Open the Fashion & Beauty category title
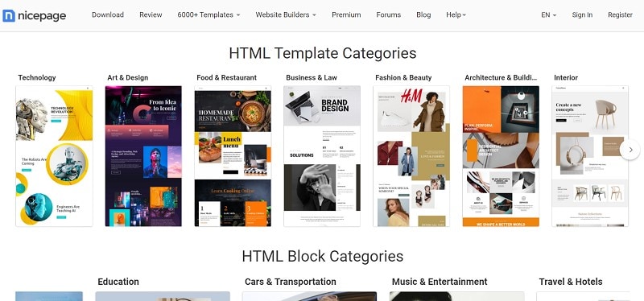The image size is (644, 301). click(x=403, y=77)
